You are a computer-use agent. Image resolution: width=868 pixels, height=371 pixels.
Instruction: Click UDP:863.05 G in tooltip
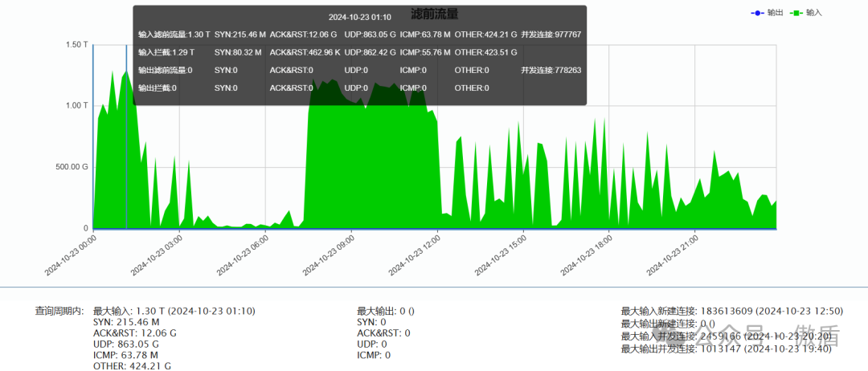370,35
